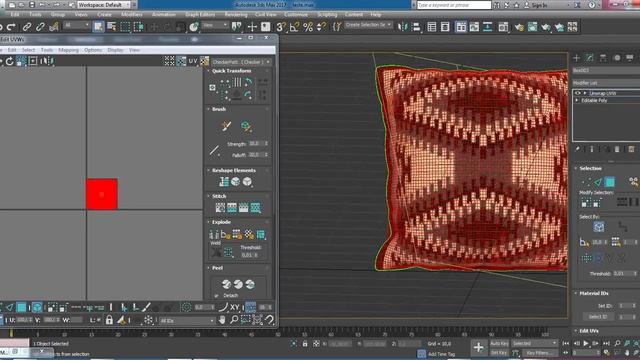Click the Play Animation button

click(586, 344)
